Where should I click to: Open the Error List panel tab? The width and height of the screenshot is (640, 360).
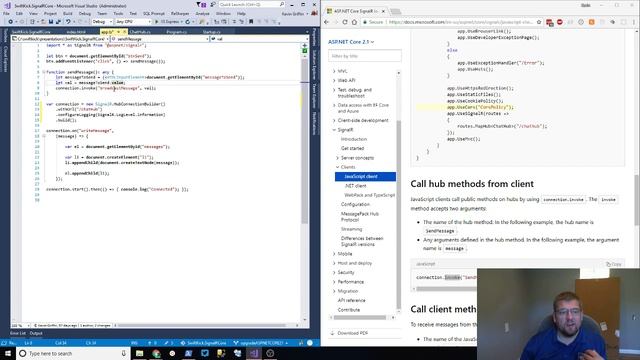18,333
